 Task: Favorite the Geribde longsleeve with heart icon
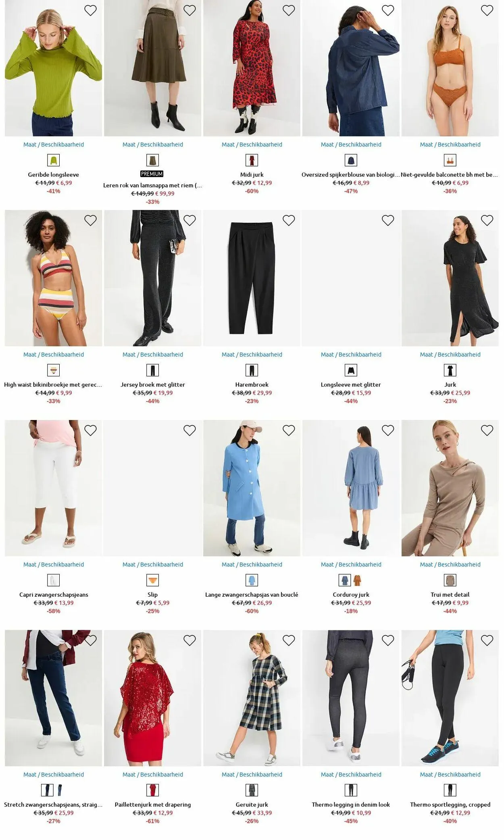click(90, 10)
